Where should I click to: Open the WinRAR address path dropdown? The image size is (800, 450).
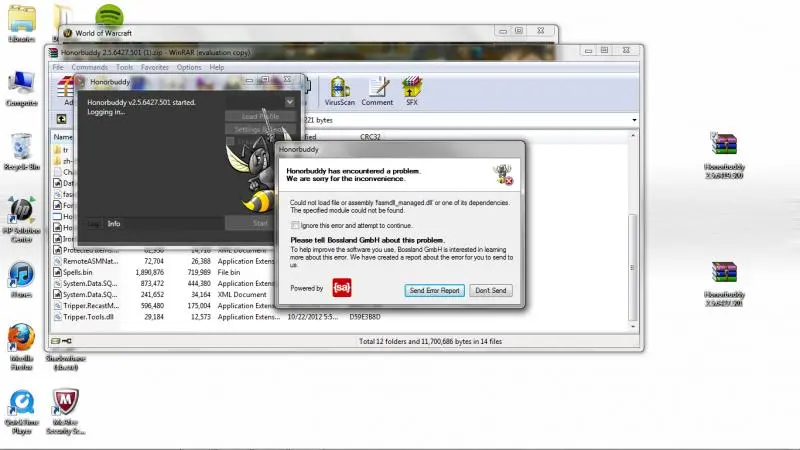click(x=634, y=120)
